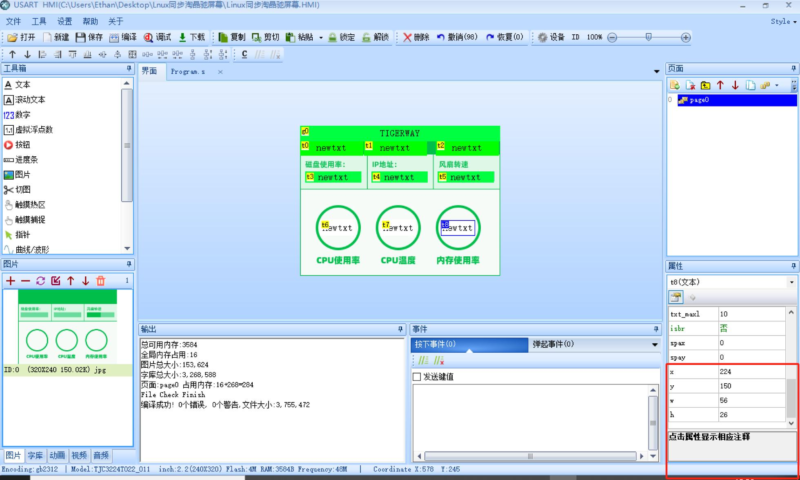The height and width of the screenshot is (480, 800).
Task: Add a picture with the red plus icon
Action: (x=10, y=281)
